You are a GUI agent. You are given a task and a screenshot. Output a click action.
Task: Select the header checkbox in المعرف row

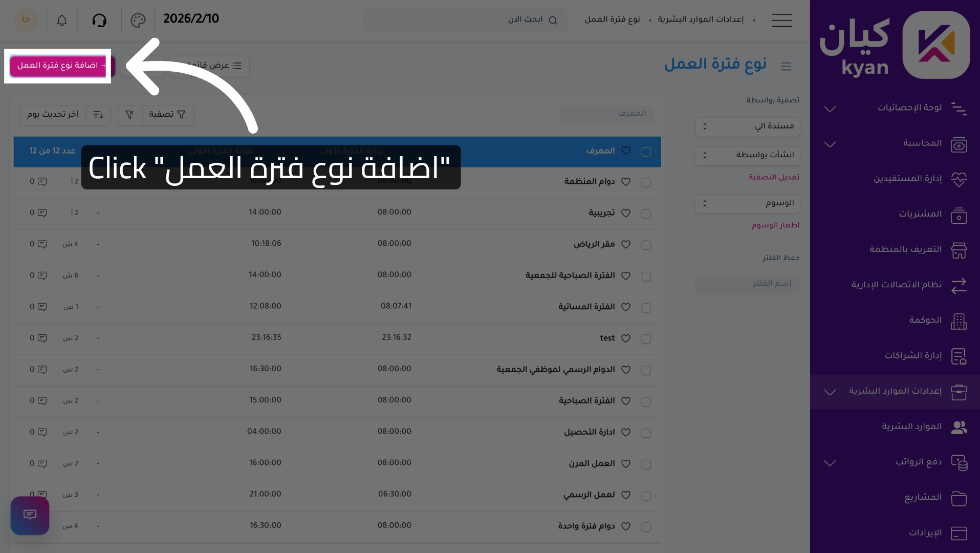tap(646, 152)
